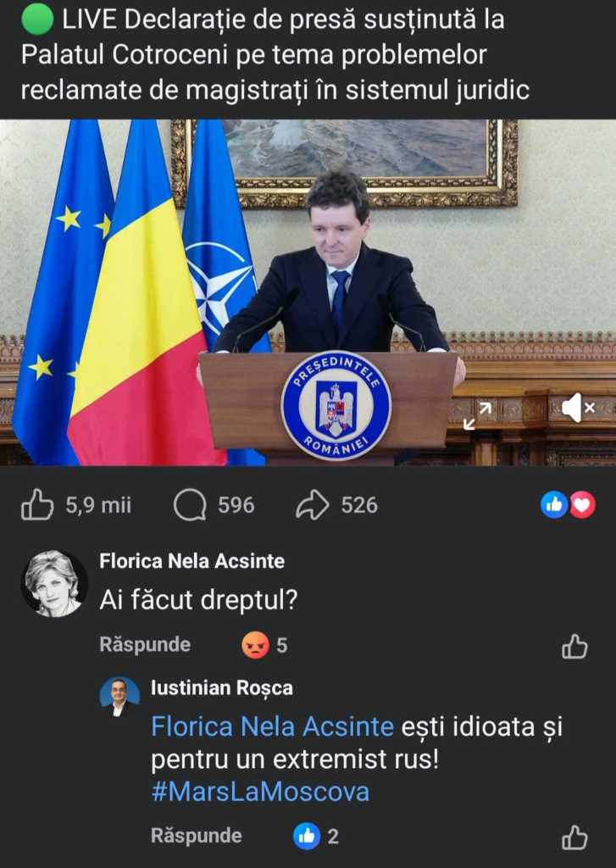Image resolution: width=616 pixels, height=868 pixels.
Task: View like reactions on Iustinian's reply
Action: (315, 836)
